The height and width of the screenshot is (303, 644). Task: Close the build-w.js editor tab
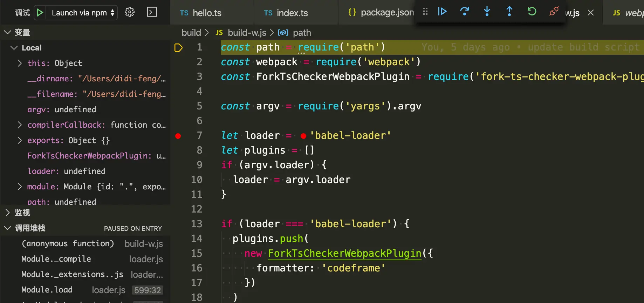[x=591, y=13]
